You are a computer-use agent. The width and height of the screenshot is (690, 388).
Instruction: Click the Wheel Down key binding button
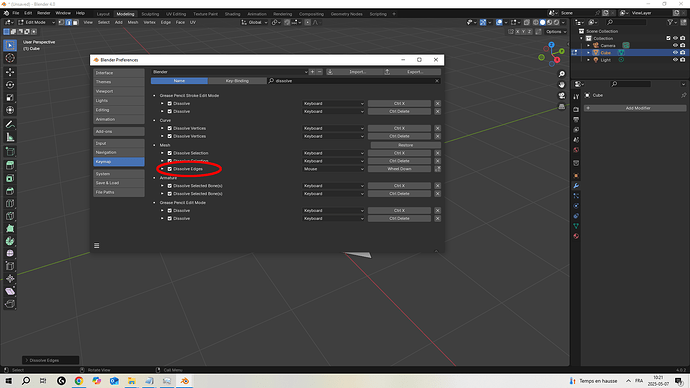(x=399, y=169)
